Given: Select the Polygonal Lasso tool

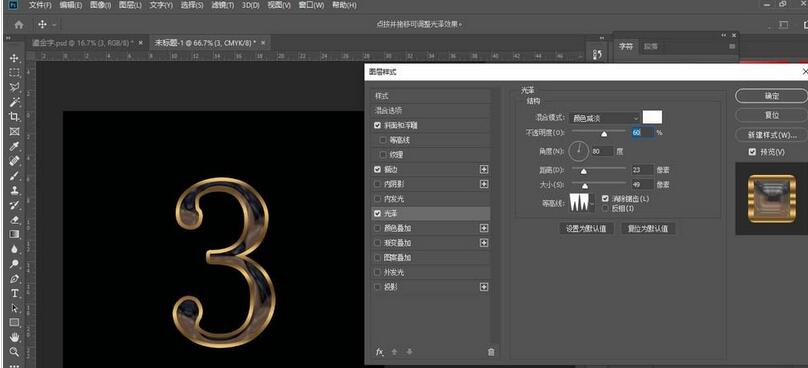Looking at the screenshot, I should (x=14, y=87).
